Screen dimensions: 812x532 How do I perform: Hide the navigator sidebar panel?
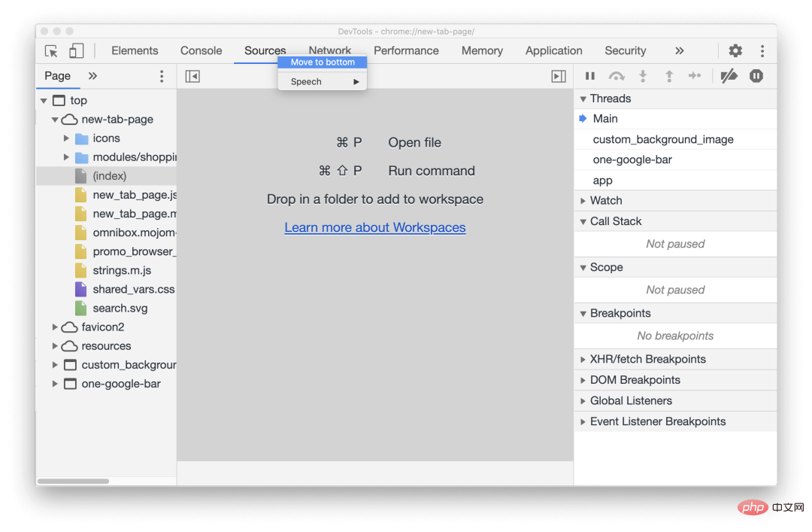(192, 76)
